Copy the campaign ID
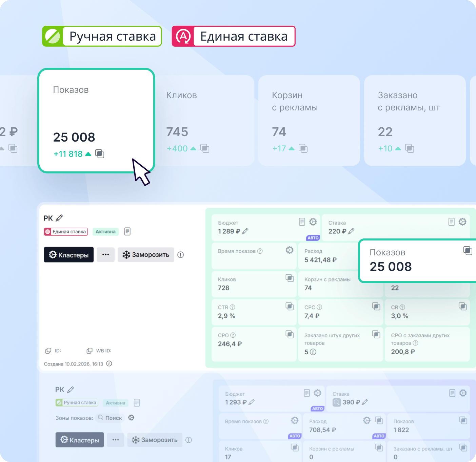This screenshot has width=476, height=462. [x=48, y=350]
